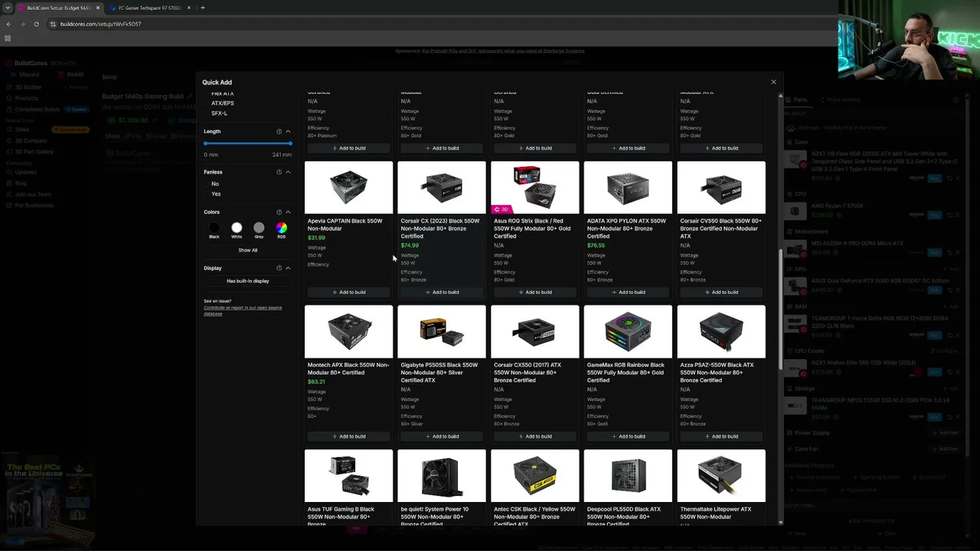The height and width of the screenshot is (551, 980).
Task: Open a new browser tab
Action: pos(202,8)
